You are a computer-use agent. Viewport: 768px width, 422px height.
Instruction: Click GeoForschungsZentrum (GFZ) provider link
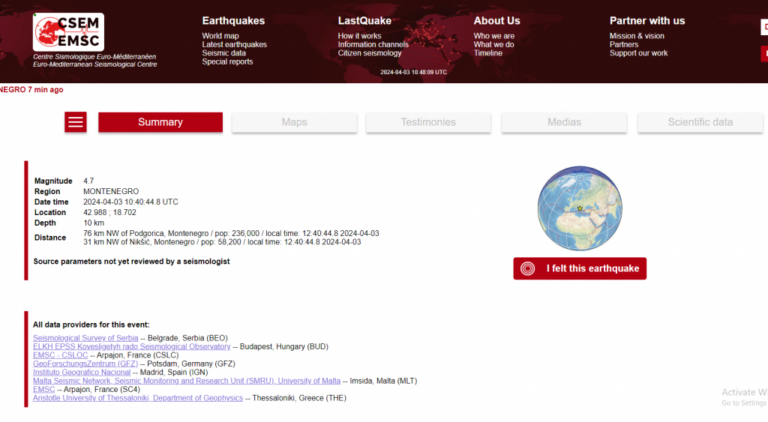pyautogui.click(x=85, y=364)
